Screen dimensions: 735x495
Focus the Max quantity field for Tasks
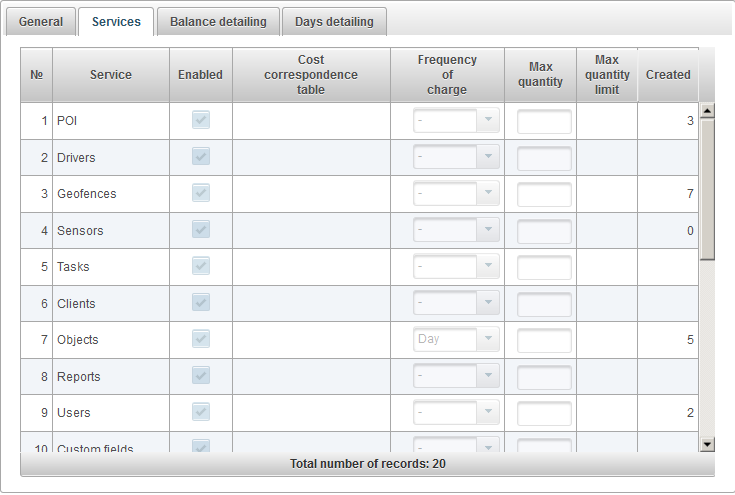pos(544,267)
